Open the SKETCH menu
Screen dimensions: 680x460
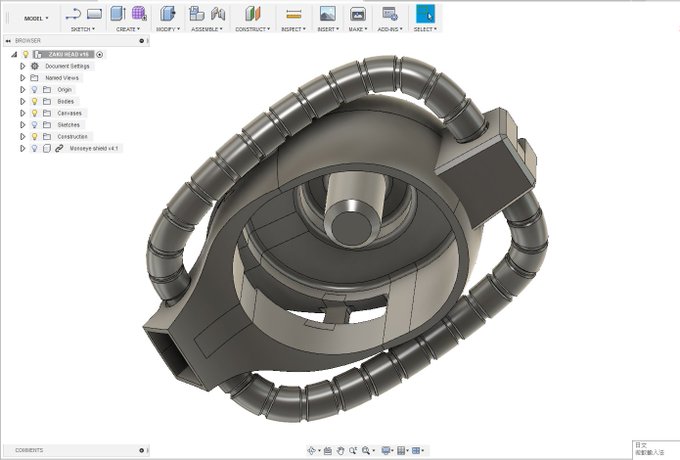[83, 29]
